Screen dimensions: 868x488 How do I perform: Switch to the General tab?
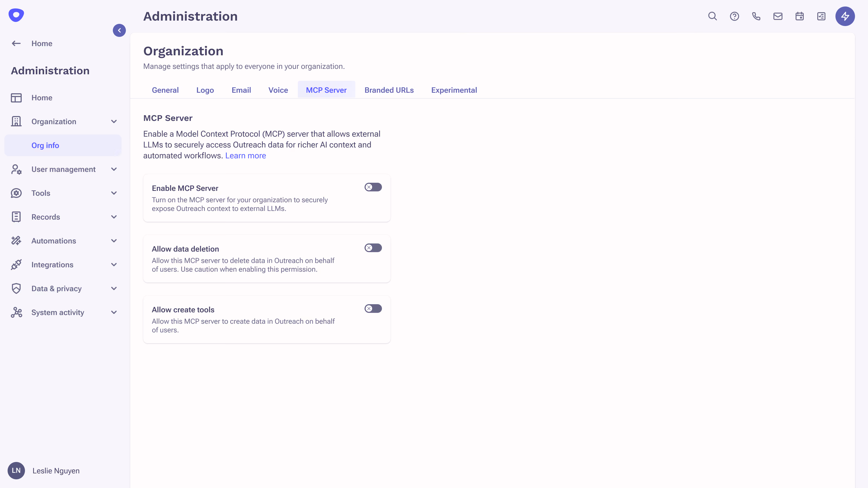[165, 90]
